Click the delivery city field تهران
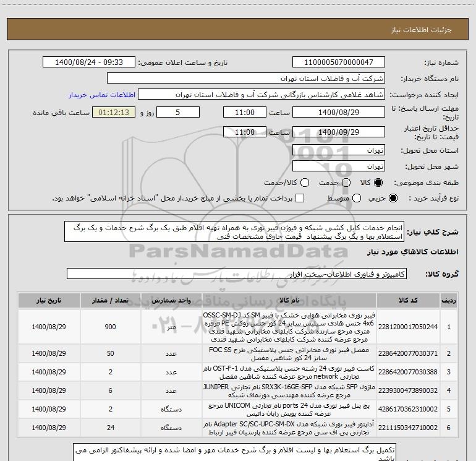 coord(339,166)
